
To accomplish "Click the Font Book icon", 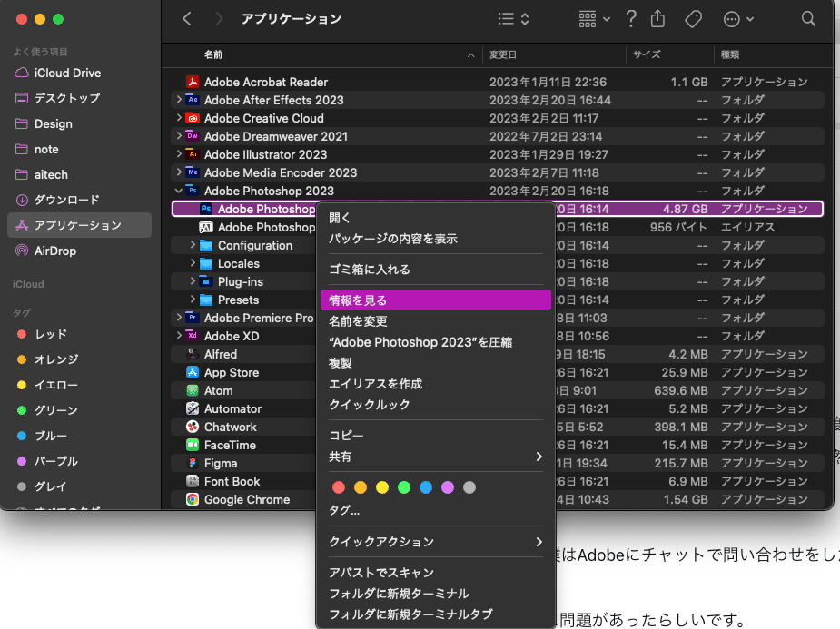I will coord(193,481).
